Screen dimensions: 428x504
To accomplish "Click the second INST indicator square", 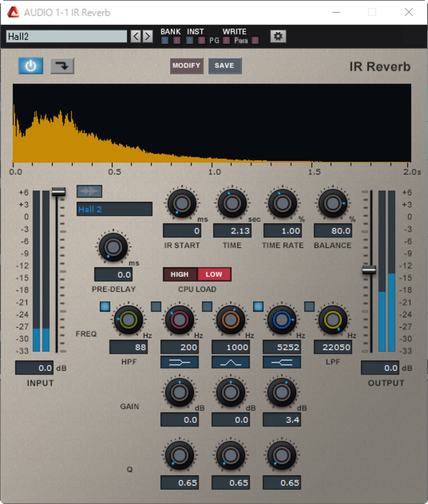I will pos(202,41).
